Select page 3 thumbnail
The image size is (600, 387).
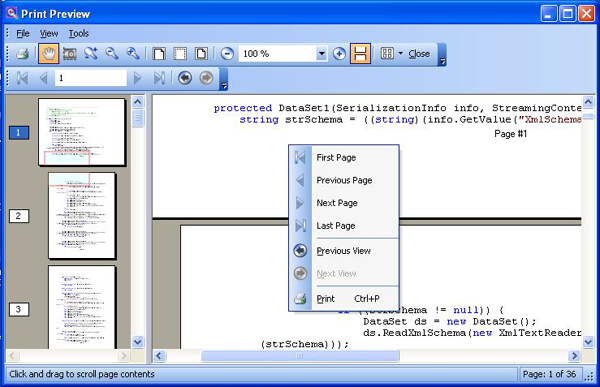82,307
